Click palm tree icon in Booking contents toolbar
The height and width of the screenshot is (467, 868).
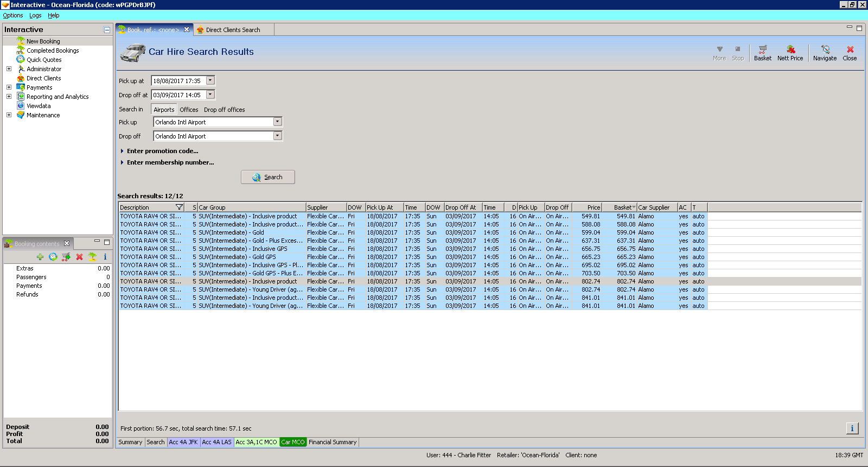tap(92, 257)
